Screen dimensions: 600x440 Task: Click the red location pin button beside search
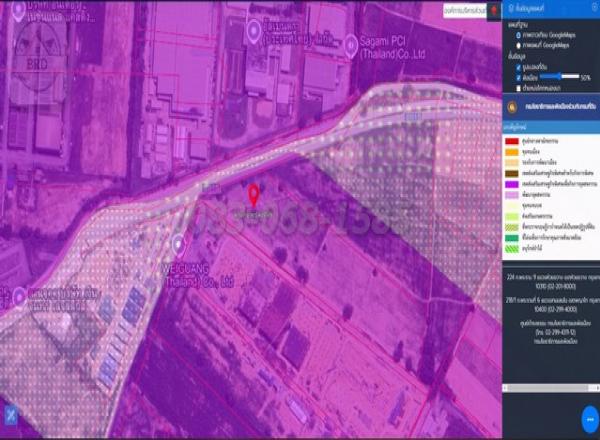coord(493,10)
